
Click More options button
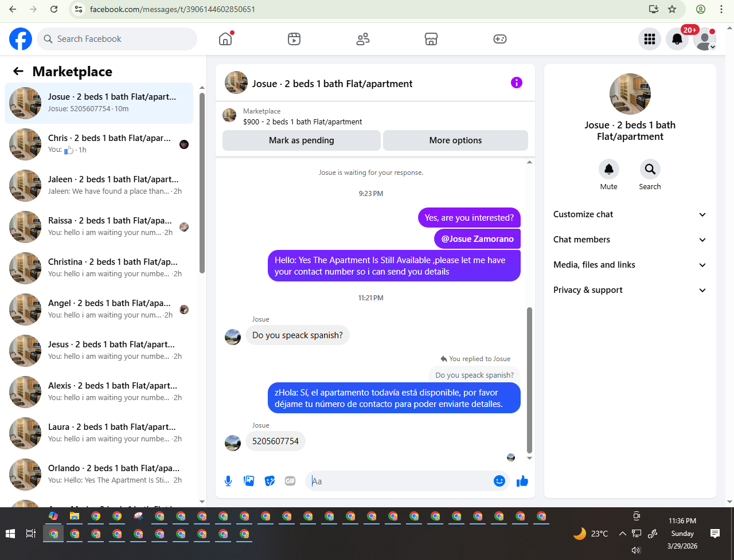(x=455, y=140)
